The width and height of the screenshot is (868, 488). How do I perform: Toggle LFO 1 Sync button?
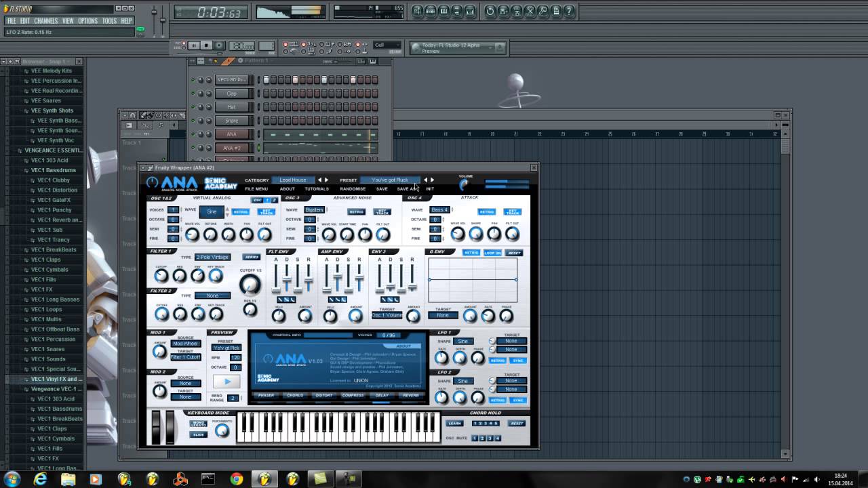(x=518, y=361)
